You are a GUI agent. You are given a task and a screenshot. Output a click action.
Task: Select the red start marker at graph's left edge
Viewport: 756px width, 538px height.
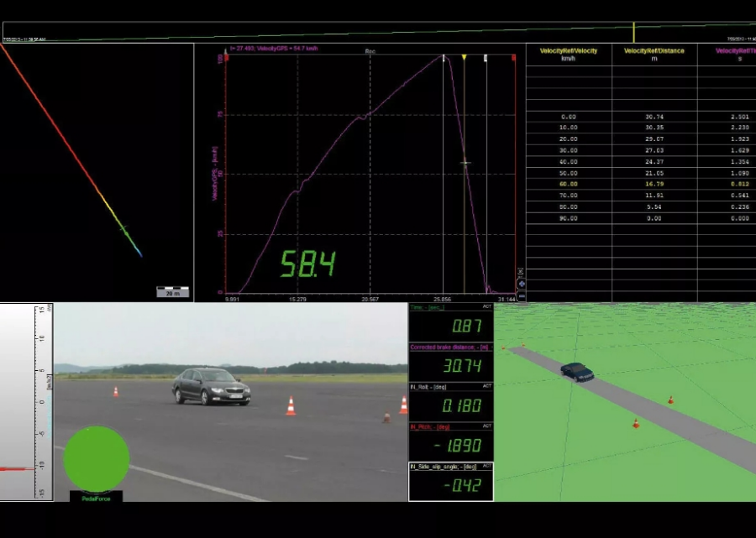click(227, 57)
